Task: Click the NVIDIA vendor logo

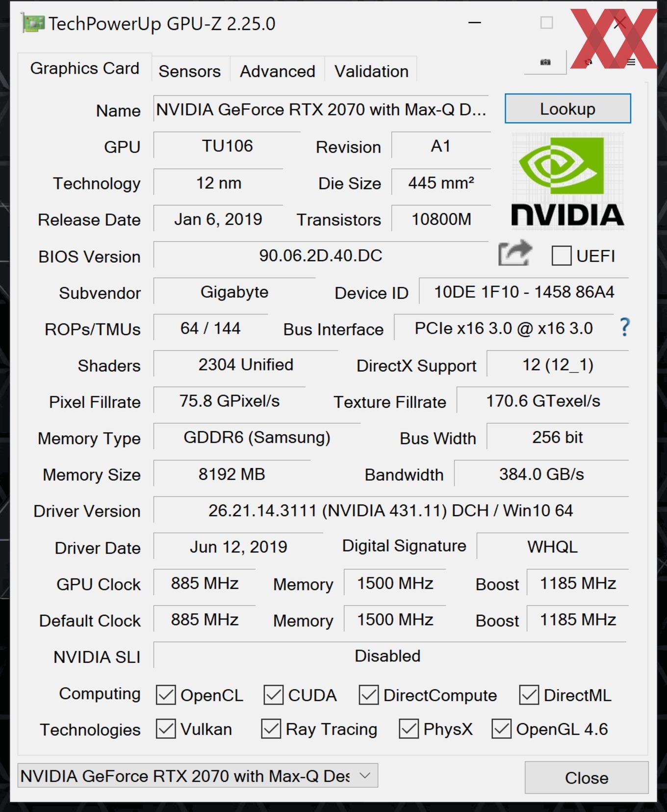Action: pos(567,182)
